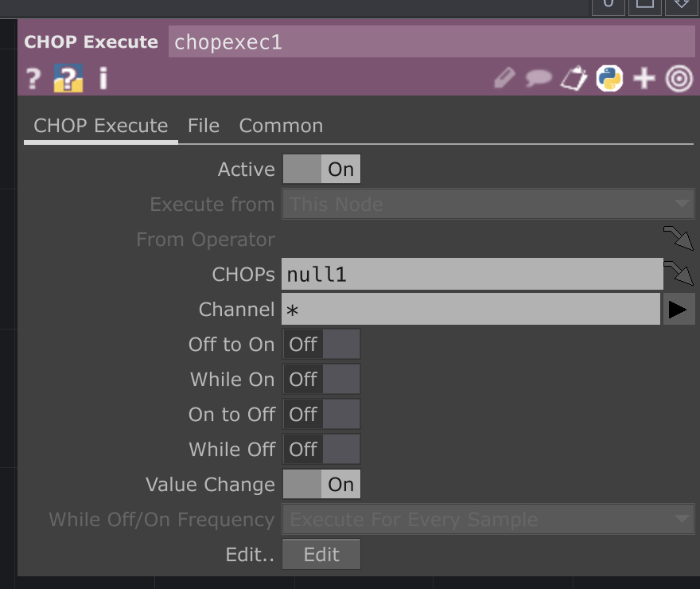Switch to the File tab
This screenshot has height=589, width=700.
[204, 126]
